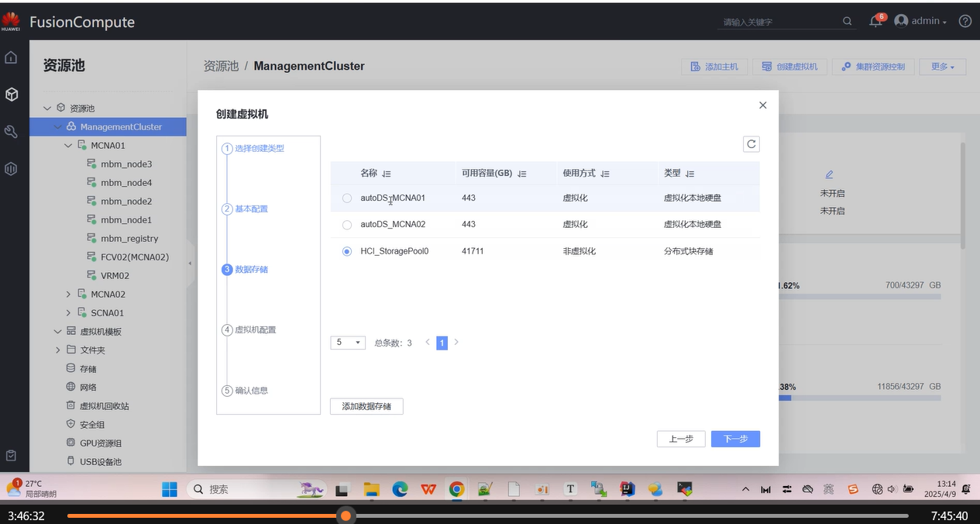Select the HCI_StoragePool0 radio button
This screenshot has height=524, width=980.
(x=347, y=251)
